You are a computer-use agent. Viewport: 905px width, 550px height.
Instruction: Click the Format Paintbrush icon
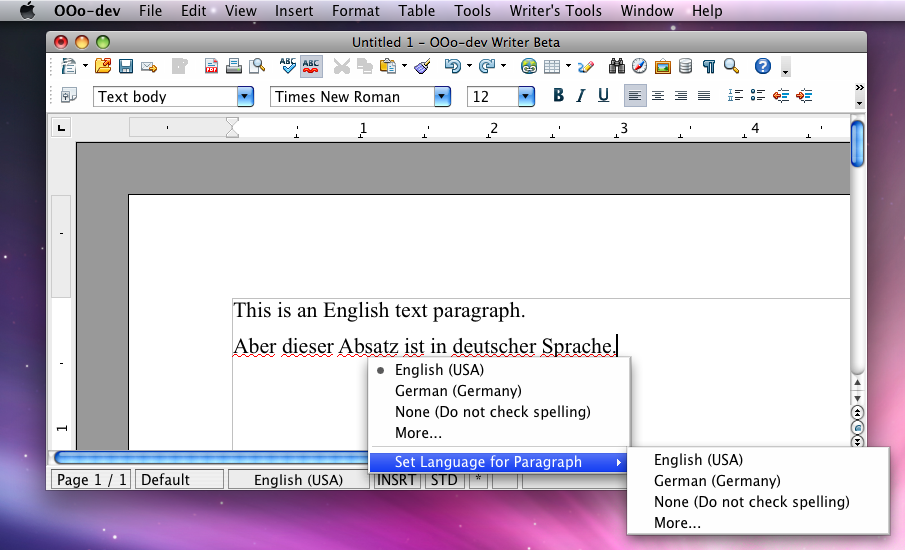click(421, 67)
